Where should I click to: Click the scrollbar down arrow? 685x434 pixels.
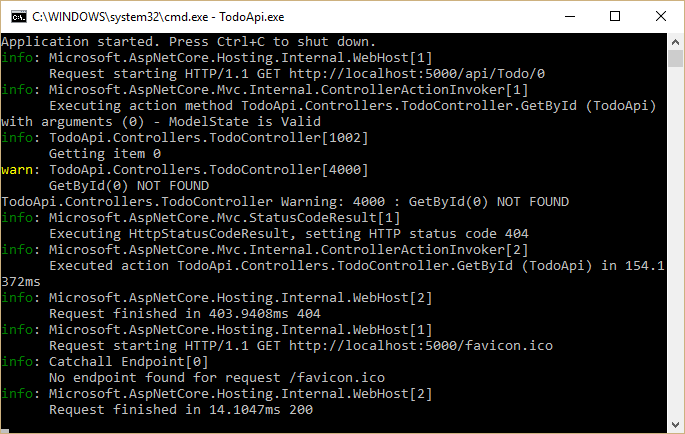coord(675,424)
